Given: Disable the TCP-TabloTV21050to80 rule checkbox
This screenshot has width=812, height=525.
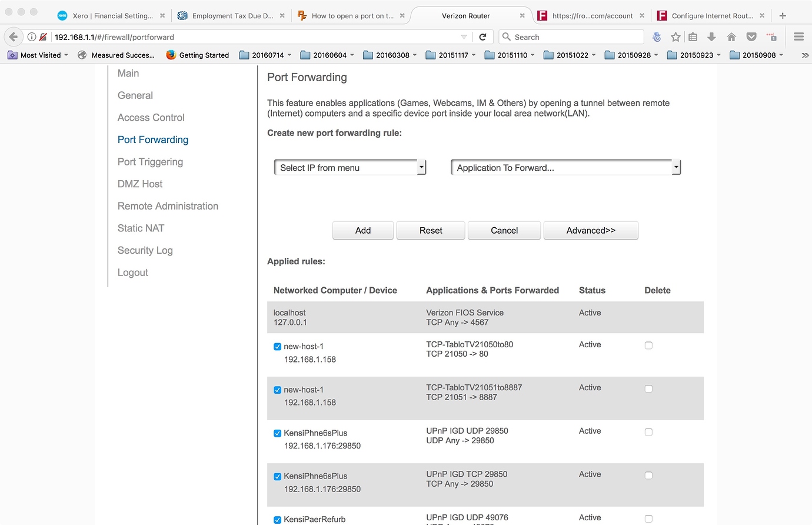Looking at the screenshot, I should coord(277,347).
